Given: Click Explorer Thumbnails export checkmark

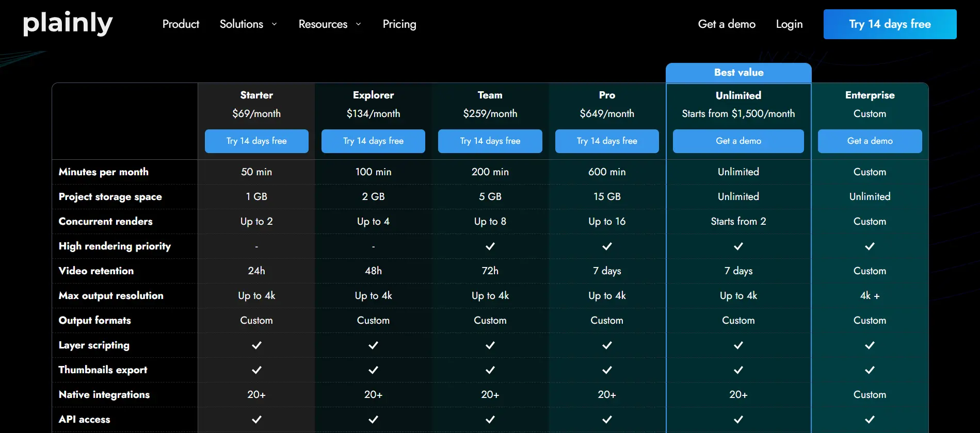Looking at the screenshot, I should pos(373,370).
